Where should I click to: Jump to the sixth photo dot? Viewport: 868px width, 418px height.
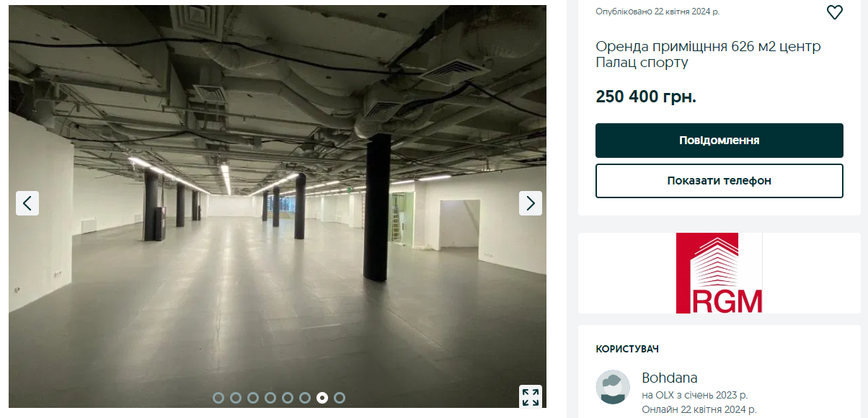[x=305, y=397]
